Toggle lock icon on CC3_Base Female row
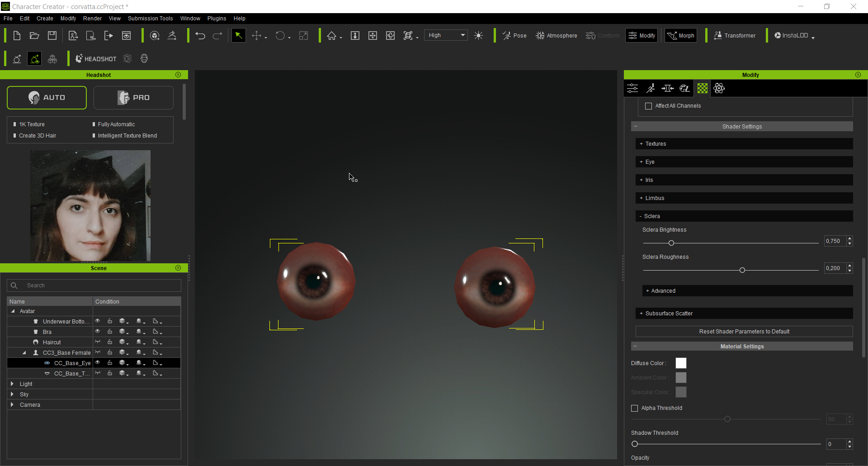The height and width of the screenshot is (466, 868). (x=110, y=352)
